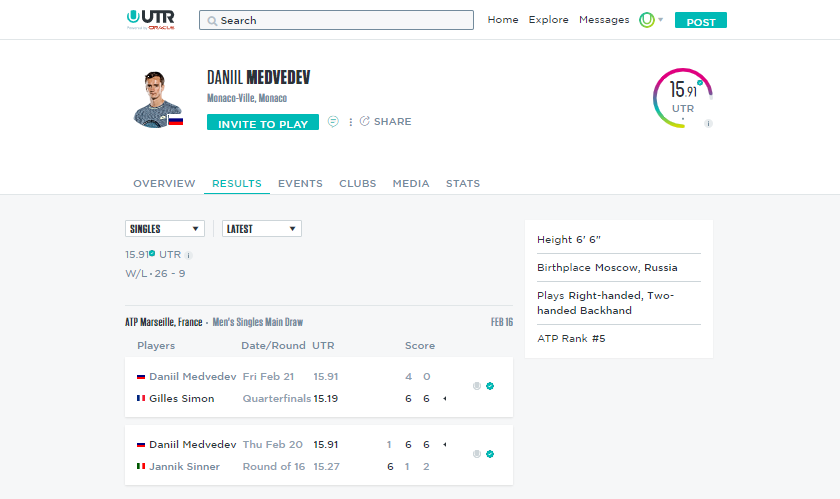Image resolution: width=840 pixels, height=499 pixels.
Task: Open the LATEST dropdown
Action: (261, 229)
